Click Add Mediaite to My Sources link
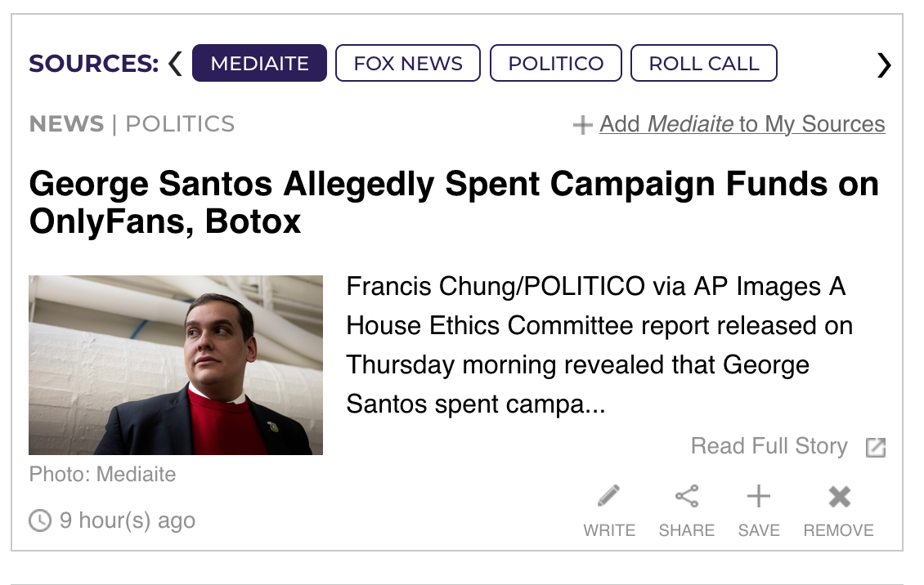The image size is (924, 585). [x=742, y=124]
